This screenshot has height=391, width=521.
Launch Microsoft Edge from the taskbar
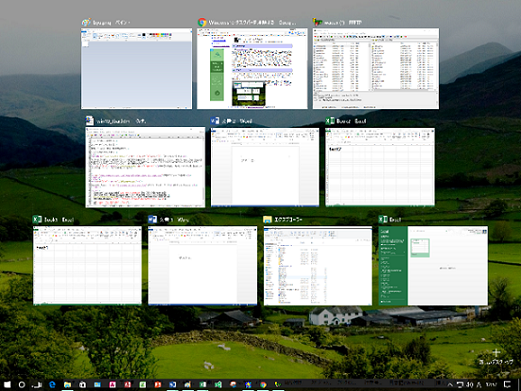52,385
